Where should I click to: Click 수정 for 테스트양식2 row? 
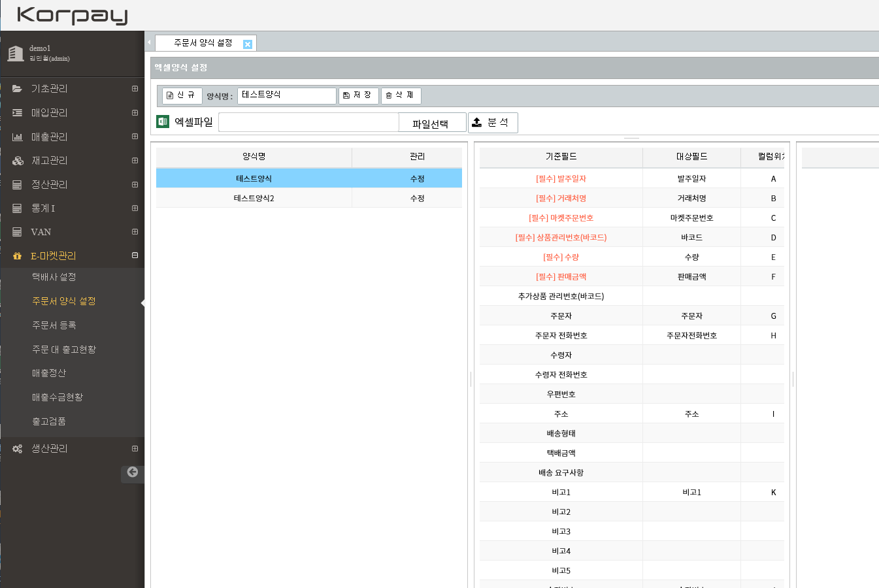pos(417,198)
